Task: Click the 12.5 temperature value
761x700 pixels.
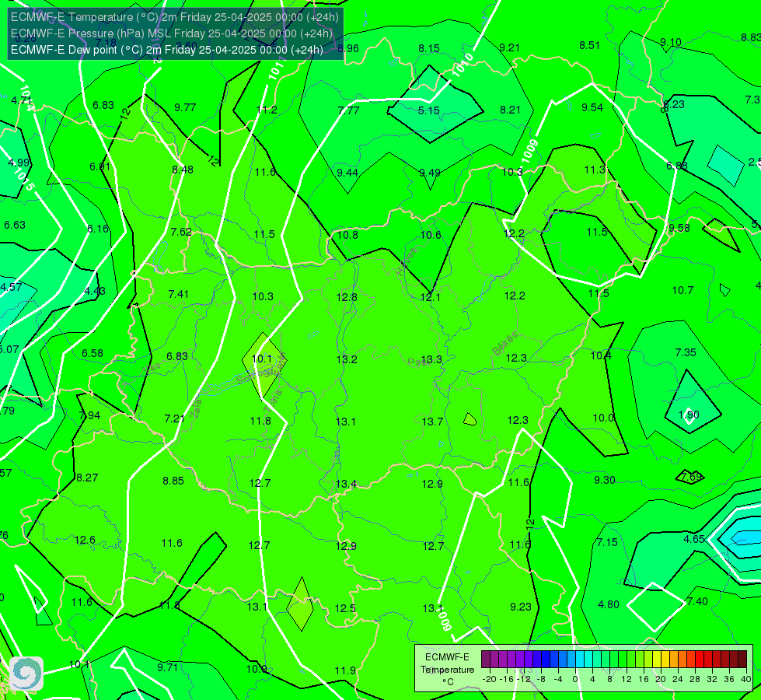Action: [346, 608]
